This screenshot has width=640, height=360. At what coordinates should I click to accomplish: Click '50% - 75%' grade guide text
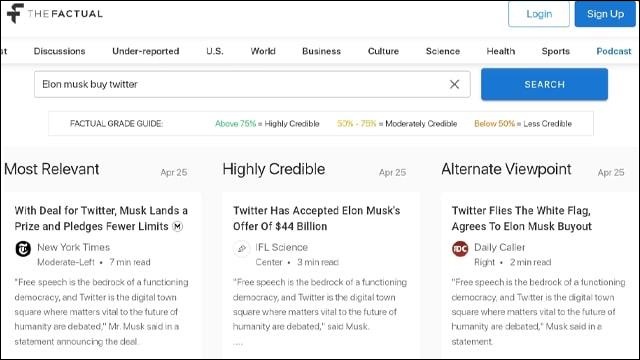click(x=356, y=124)
